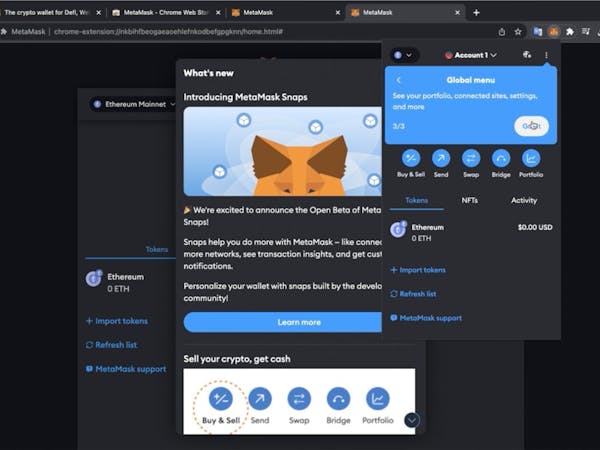Bookmark this page with star icon
The height and width of the screenshot is (450, 600).
coord(518,32)
